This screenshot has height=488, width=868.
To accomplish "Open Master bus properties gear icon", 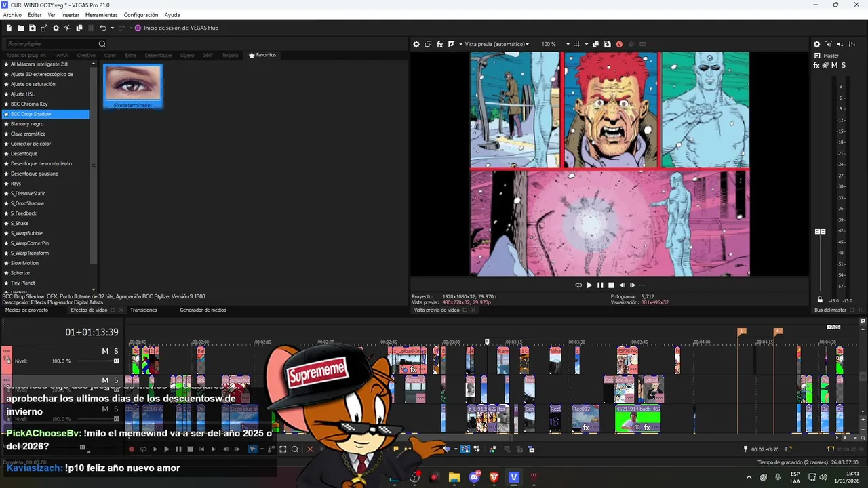I will pos(816,44).
